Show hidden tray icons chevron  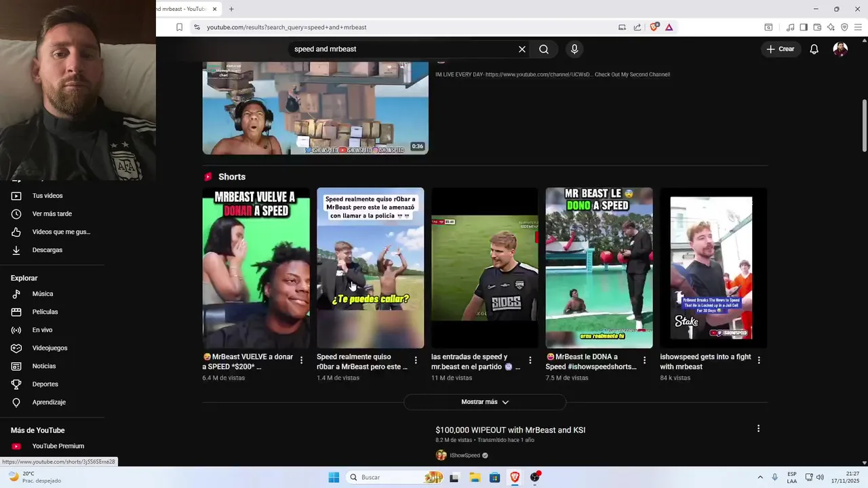[x=759, y=477]
